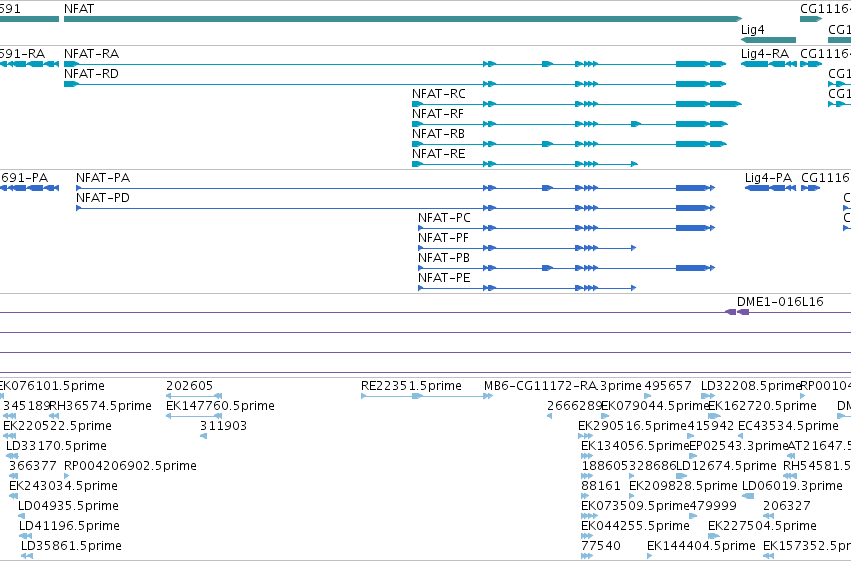
Task: Select EK144404.5prime EST
Action: click(x=701, y=546)
